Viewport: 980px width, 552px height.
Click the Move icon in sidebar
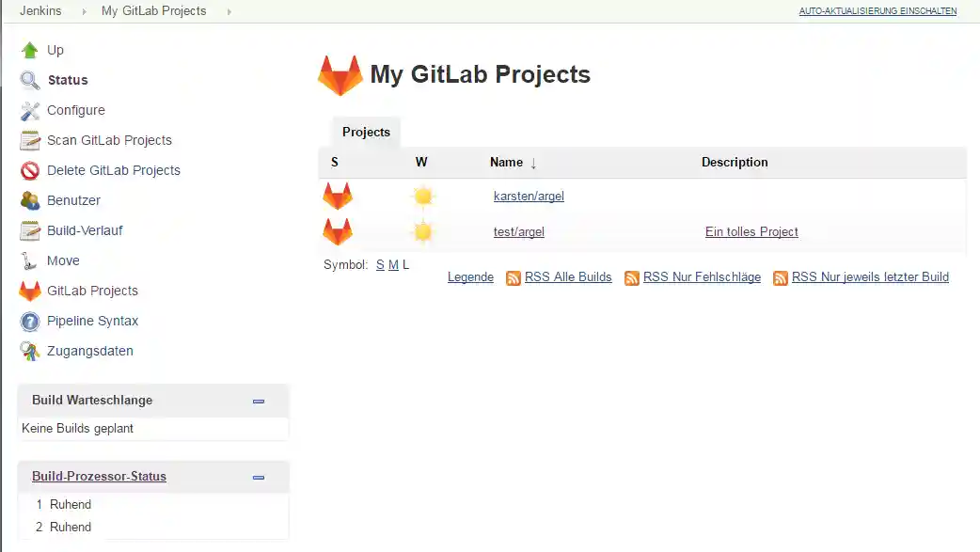click(x=29, y=260)
